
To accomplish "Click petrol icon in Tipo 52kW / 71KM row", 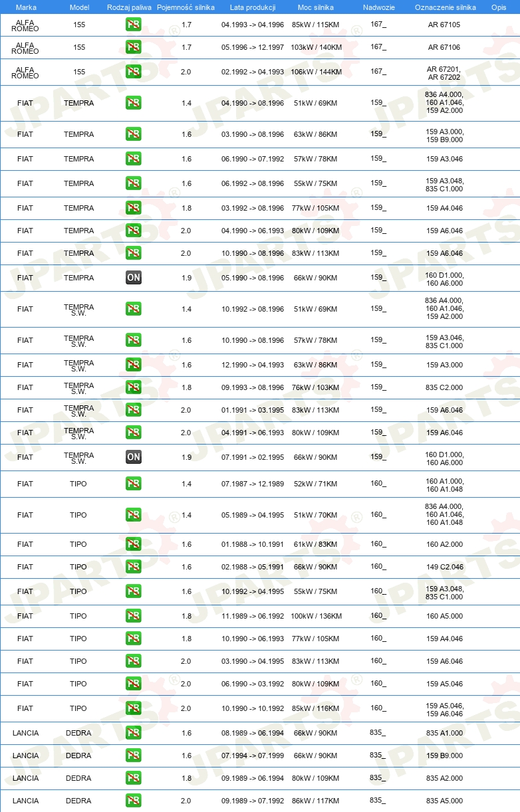I will (134, 484).
